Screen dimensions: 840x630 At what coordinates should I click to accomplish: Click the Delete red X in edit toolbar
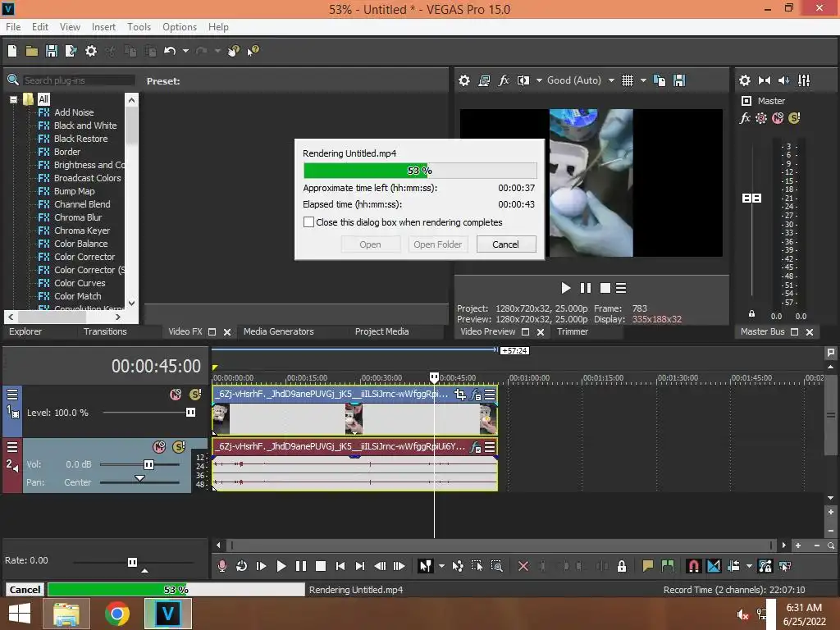523,566
